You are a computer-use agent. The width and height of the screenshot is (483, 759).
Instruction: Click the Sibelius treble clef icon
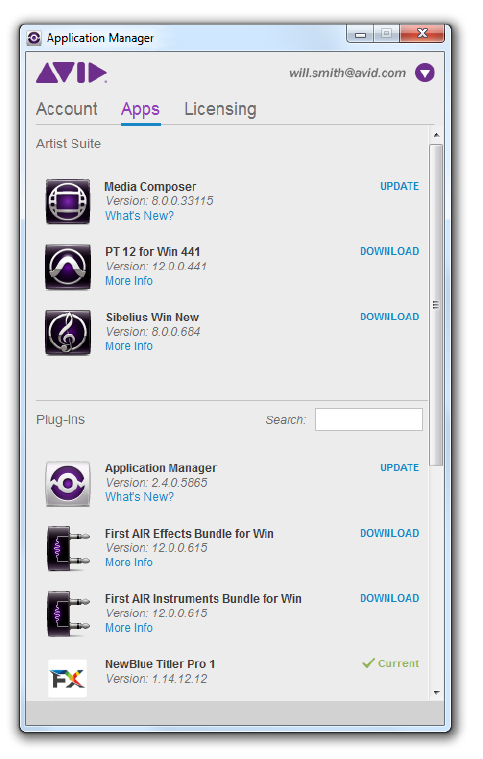click(68, 333)
